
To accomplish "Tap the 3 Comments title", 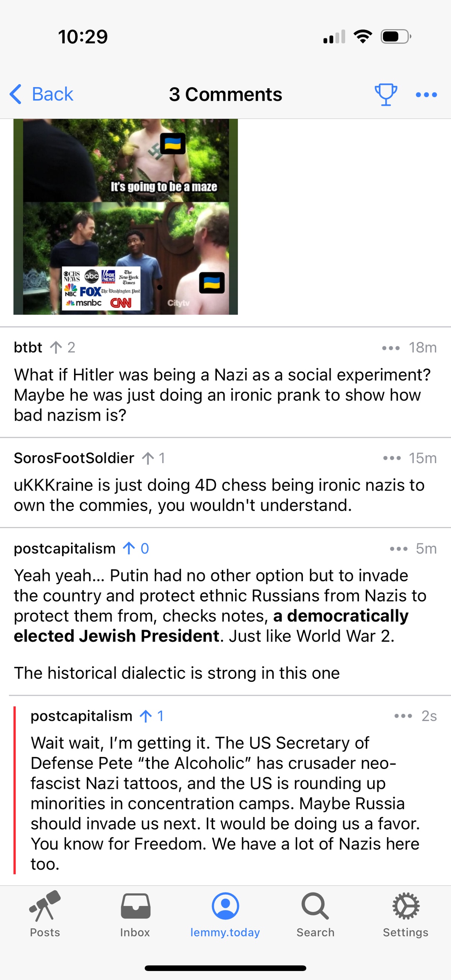I will [x=225, y=94].
